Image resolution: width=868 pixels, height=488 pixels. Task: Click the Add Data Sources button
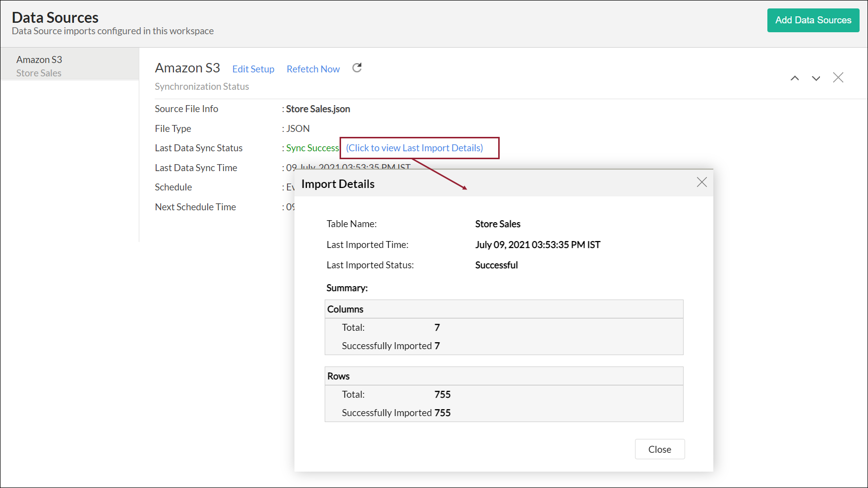(x=813, y=20)
